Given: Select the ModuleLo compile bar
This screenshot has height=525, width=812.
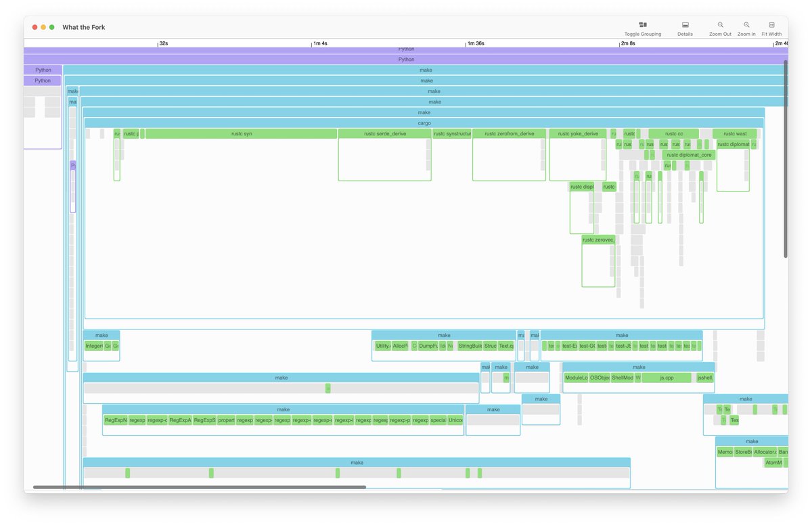Looking at the screenshot, I should tap(576, 378).
